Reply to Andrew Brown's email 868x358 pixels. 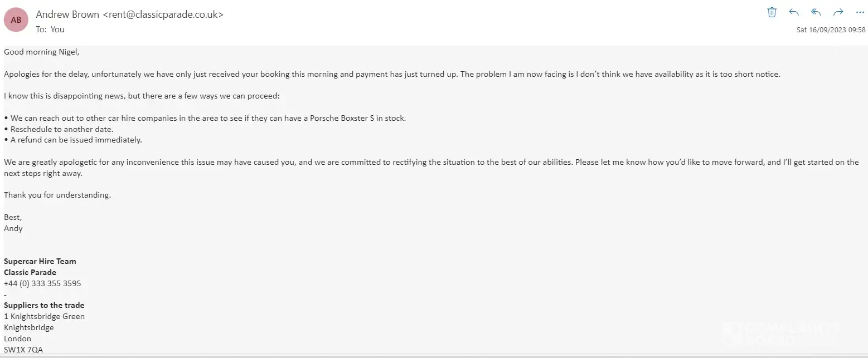(794, 12)
